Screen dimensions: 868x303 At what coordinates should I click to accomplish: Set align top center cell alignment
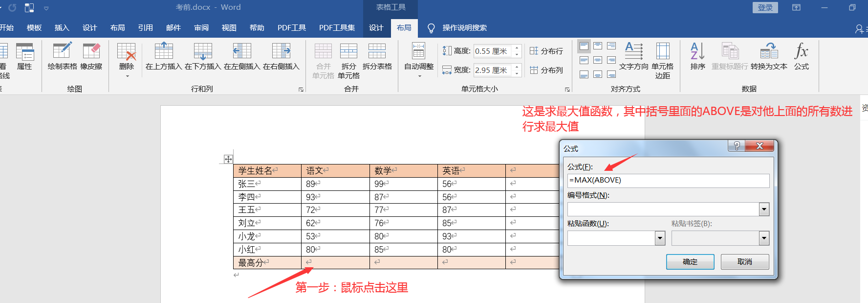click(598, 46)
